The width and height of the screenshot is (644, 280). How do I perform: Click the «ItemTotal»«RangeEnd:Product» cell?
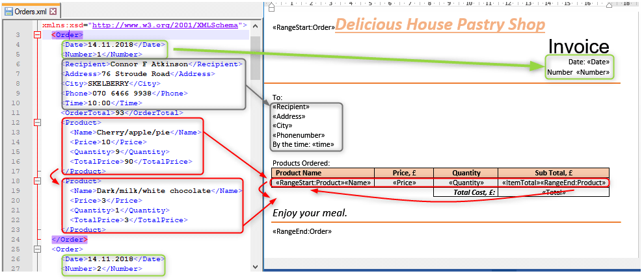pyautogui.click(x=554, y=183)
